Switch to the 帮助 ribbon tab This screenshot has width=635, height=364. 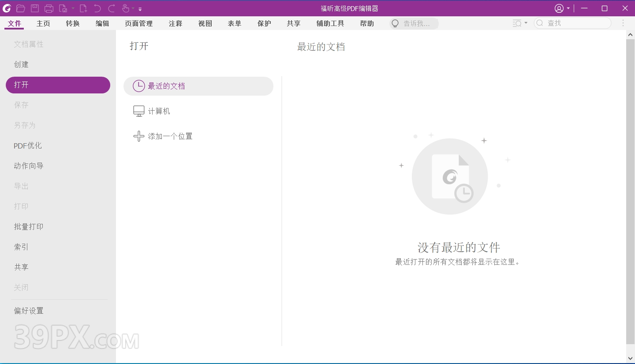coord(367,24)
